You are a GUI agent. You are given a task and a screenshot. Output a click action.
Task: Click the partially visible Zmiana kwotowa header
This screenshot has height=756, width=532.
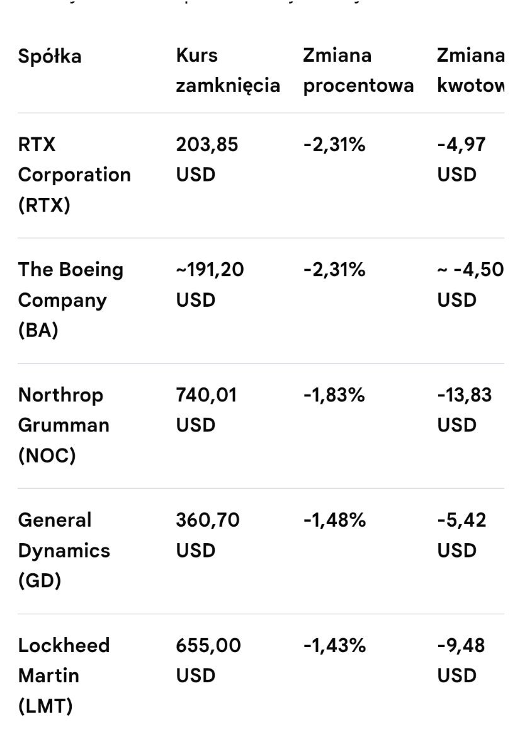coord(470,70)
